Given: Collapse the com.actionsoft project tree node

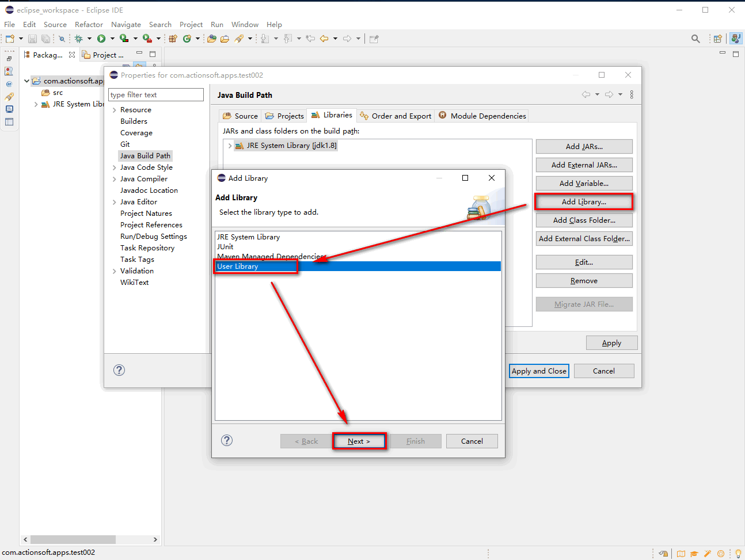Looking at the screenshot, I should click(26, 81).
